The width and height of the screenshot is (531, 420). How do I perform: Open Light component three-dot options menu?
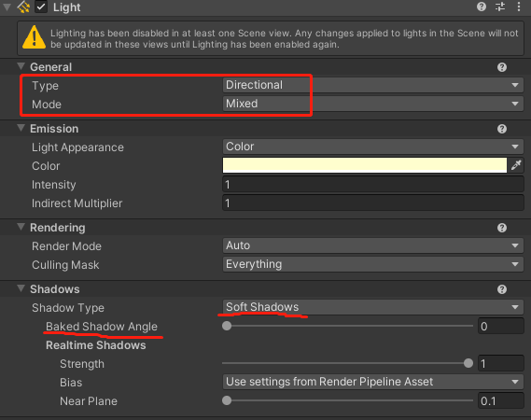[x=519, y=7]
